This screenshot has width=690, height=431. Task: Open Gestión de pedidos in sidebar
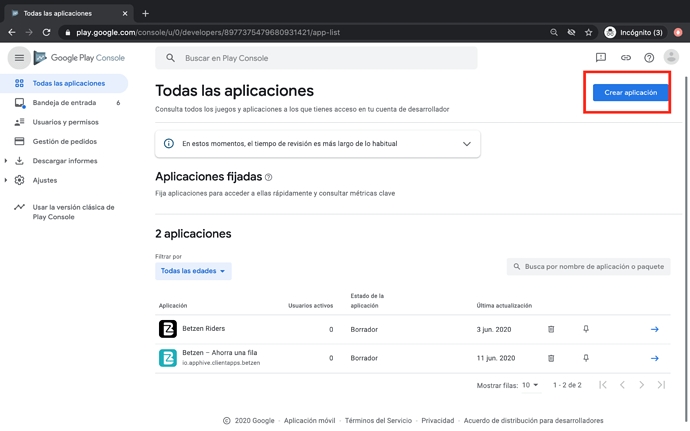(x=64, y=141)
